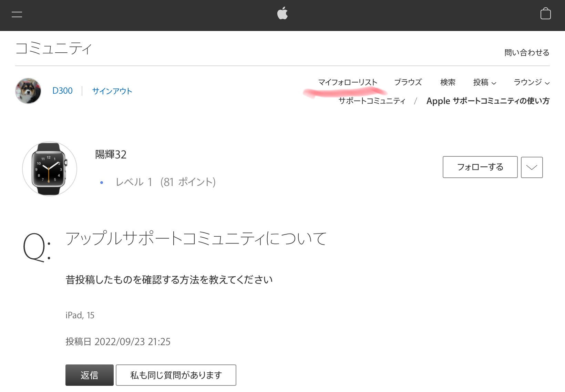Open 陽輝32 user profile name

point(111,154)
